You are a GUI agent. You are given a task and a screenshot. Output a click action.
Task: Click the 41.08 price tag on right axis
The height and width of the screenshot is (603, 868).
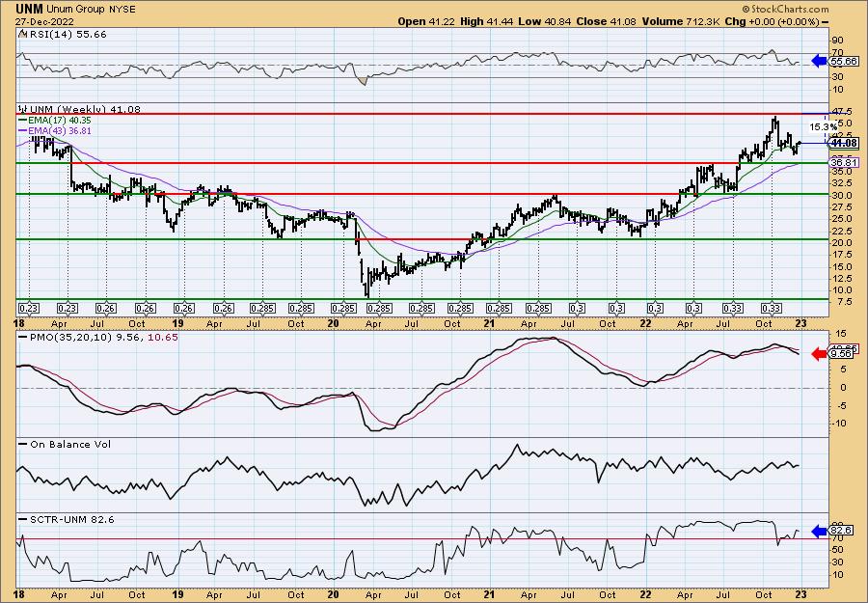[x=844, y=143]
